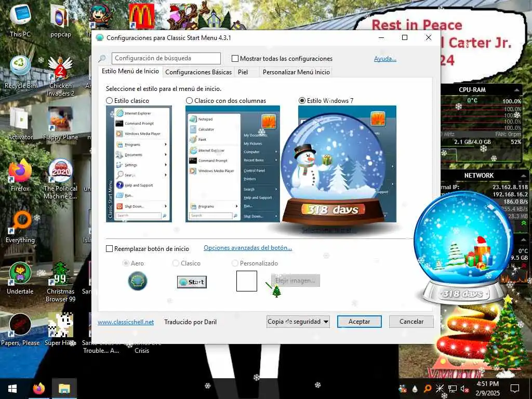This screenshot has height=399, width=532.
Task: Click the snowflake tray icon
Action: click(440, 389)
